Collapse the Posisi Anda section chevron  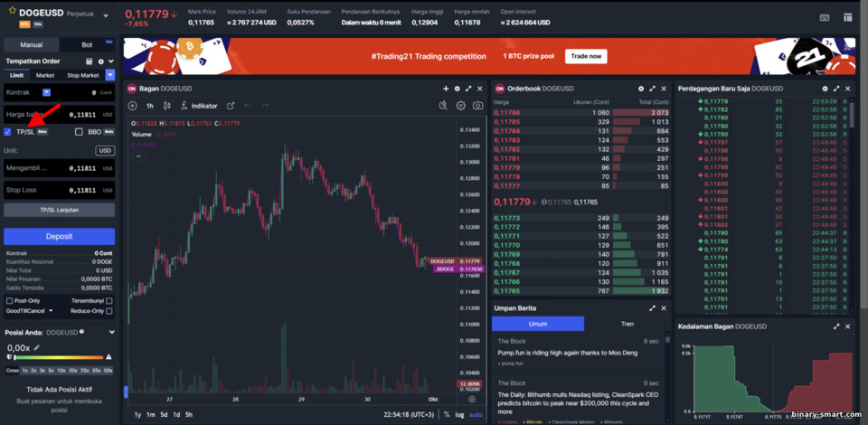pyautogui.click(x=111, y=333)
